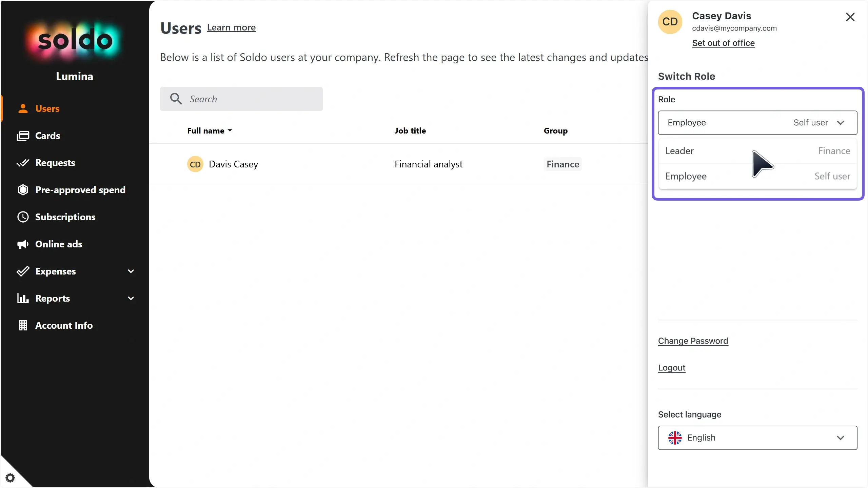The height and width of the screenshot is (488, 868).
Task: Click the CD avatar in profile panel
Action: click(x=670, y=22)
